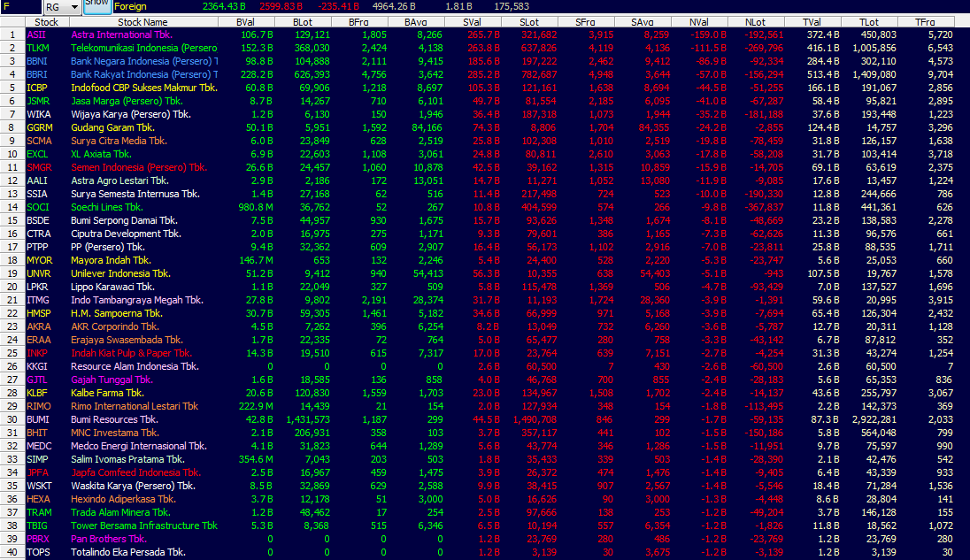Viewport: 970px width, 560px height.
Task: Click the BAvg column header
Action: (x=416, y=22)
